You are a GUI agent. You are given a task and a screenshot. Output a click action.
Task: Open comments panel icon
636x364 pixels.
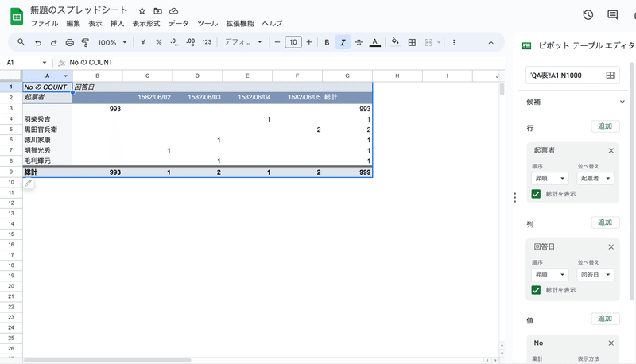point(612,15)
